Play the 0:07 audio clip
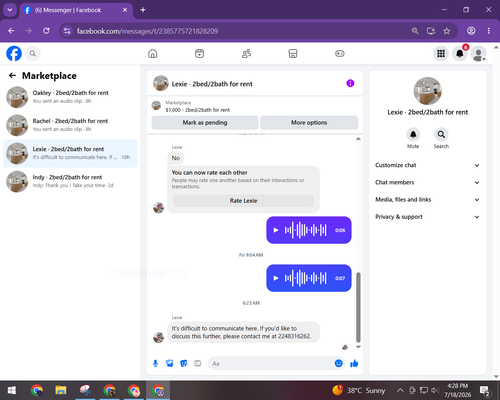Screen dimensions: 500x400 pyautogui.click(x=276, y=278)
